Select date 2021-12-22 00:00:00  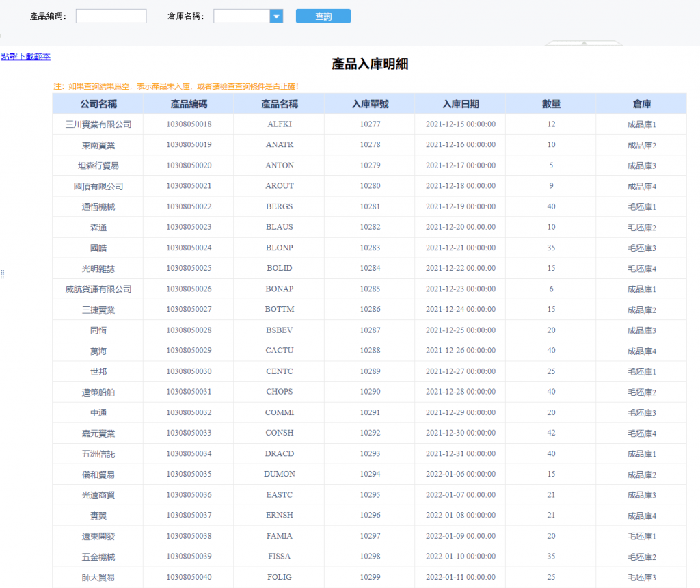461,268
